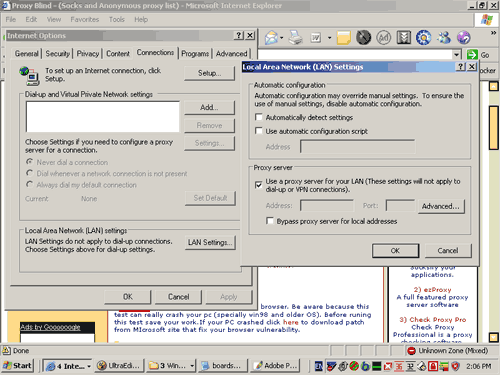Viewport: 500px width, 375px height.
Task: Click the Start button
Action: pyautogui.click(x=18, y=366)
